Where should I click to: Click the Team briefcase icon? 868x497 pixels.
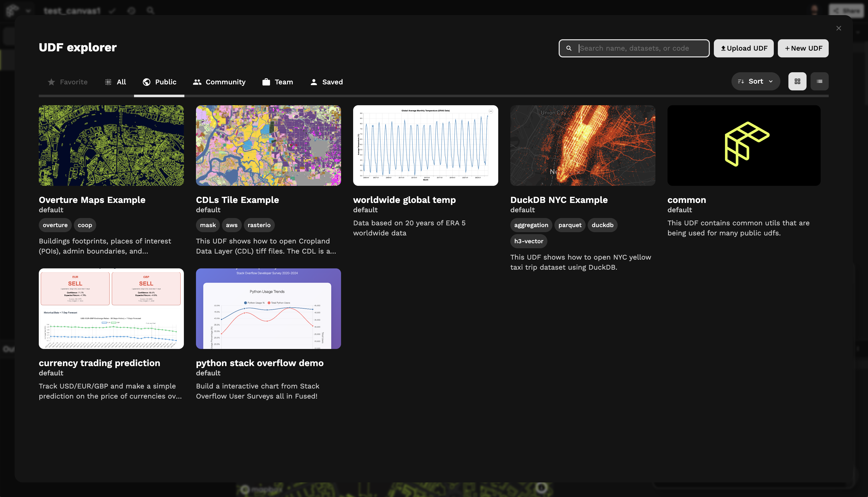(266, 82)
